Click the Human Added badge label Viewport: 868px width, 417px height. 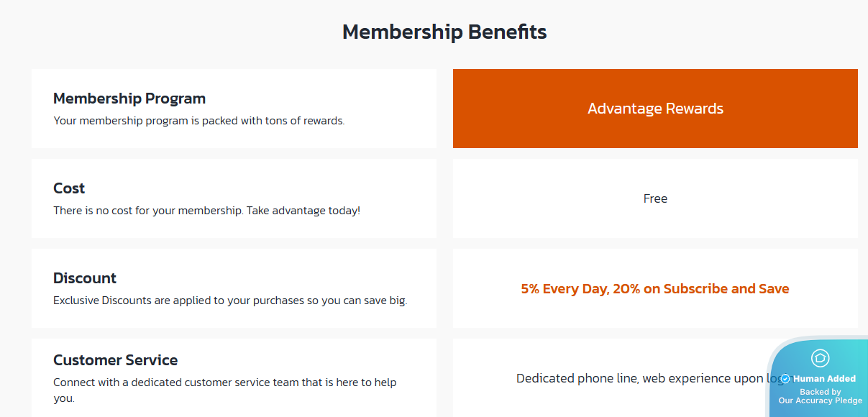coord(824,379)
